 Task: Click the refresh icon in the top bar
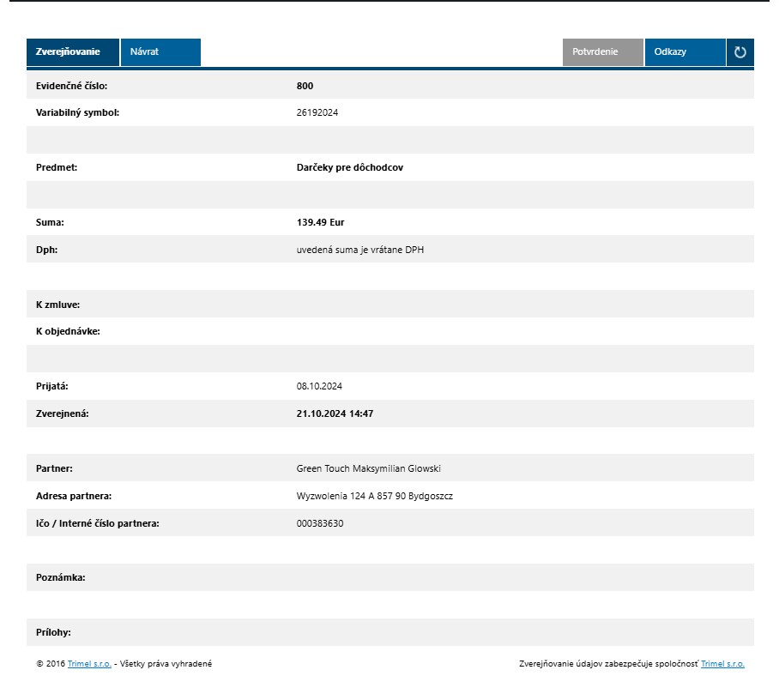point(740,52)
